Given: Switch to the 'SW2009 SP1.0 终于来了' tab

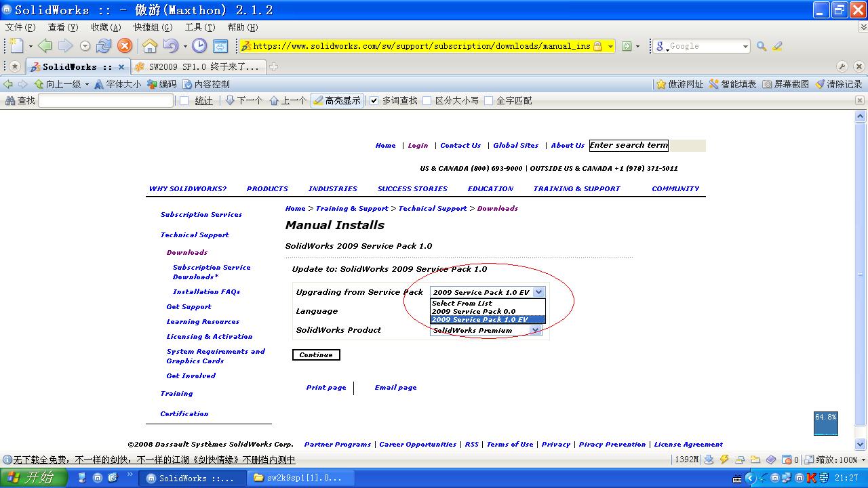Looking at the screenshot, I should [197, 66].
